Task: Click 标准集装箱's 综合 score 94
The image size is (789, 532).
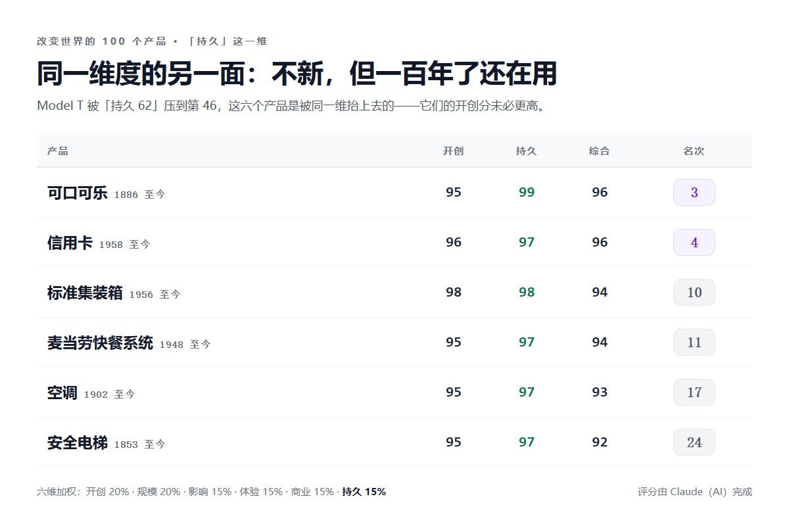Action: tap(600, 293)
